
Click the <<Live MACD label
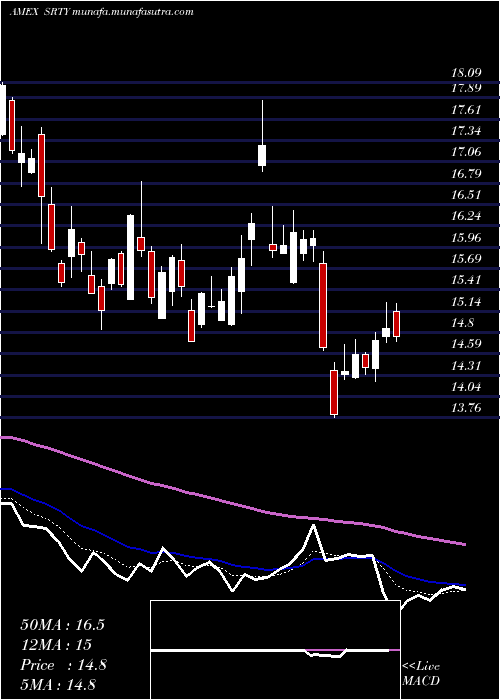(x=421, y=674)
